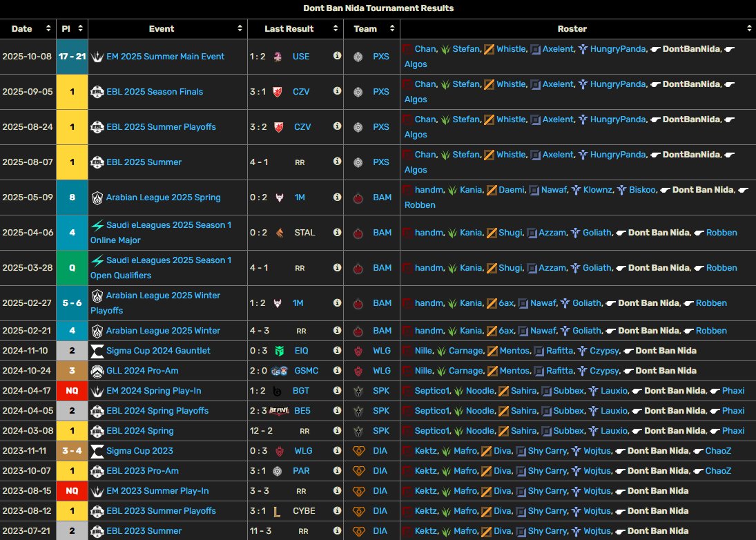The height and width of the screenshot is (540, 756).
Task: Open PAR opponent link in EBL 2023 Pro-Am row
Action: click(301, 471)
